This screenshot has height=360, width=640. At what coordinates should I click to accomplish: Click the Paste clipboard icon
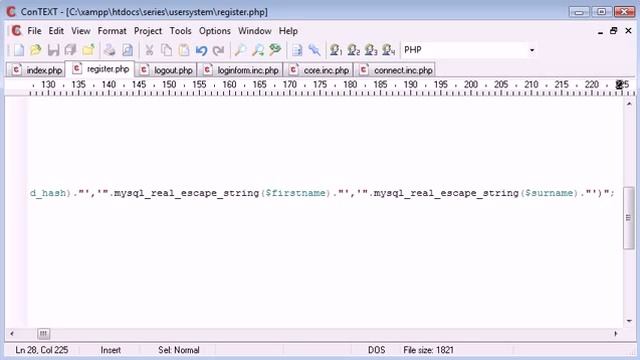pos(184,50)
